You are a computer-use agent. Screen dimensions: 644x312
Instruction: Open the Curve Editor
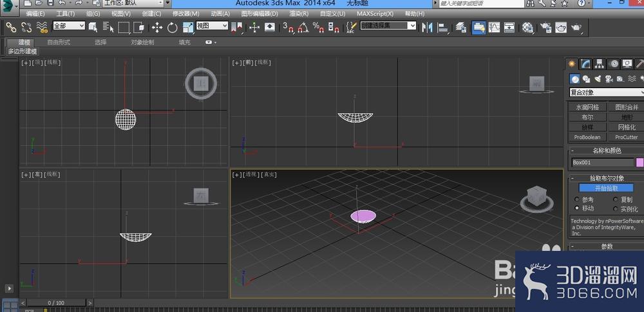click(x=494, y=28)
